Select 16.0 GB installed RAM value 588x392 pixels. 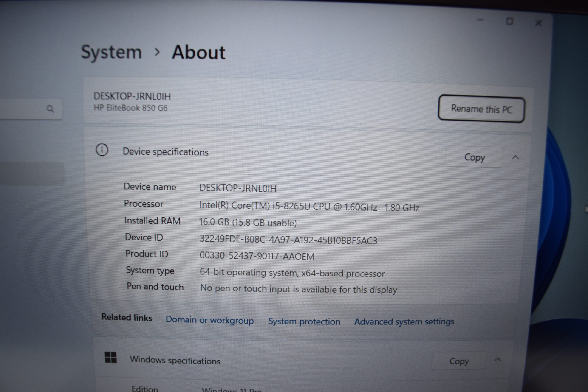point(248,222)
